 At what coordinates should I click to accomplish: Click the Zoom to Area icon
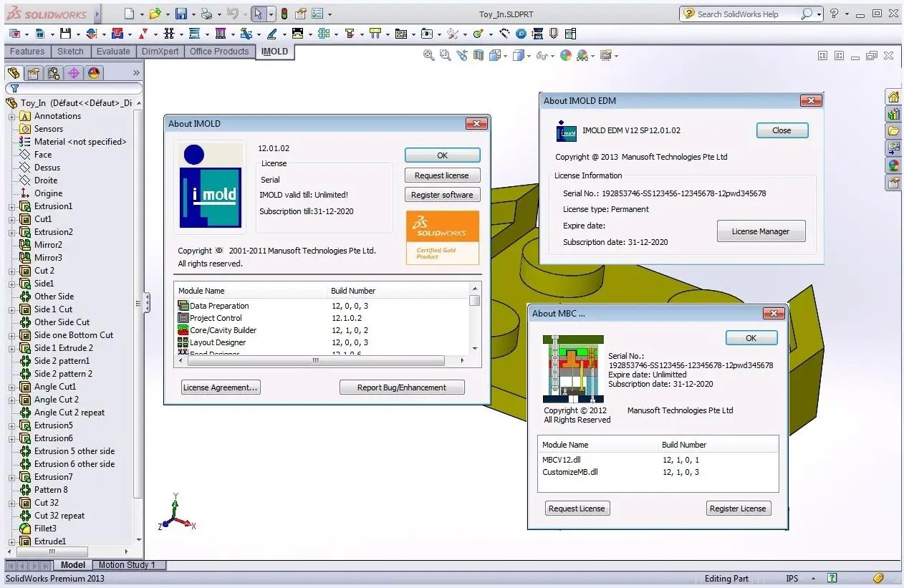[446, 55]
